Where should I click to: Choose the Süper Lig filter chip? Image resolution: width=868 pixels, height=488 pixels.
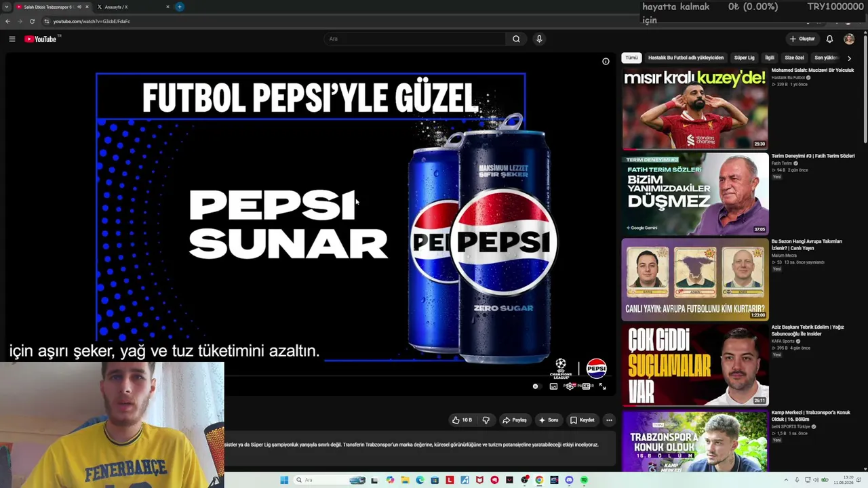[744, 58]
